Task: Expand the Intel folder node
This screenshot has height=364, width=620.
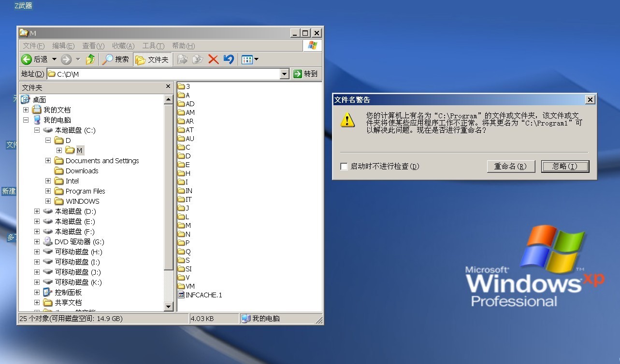Action: point(48,181)
